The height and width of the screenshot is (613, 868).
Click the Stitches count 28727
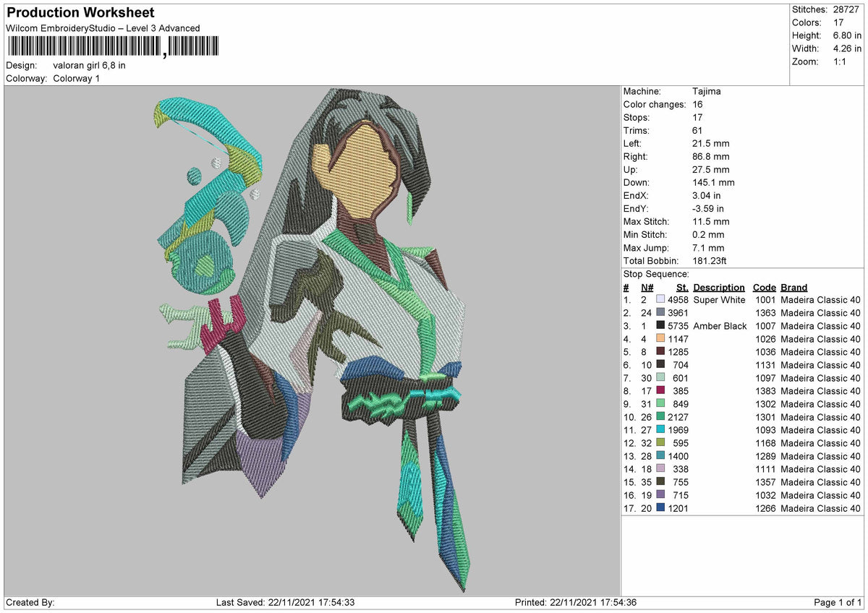tap(847, 9)
